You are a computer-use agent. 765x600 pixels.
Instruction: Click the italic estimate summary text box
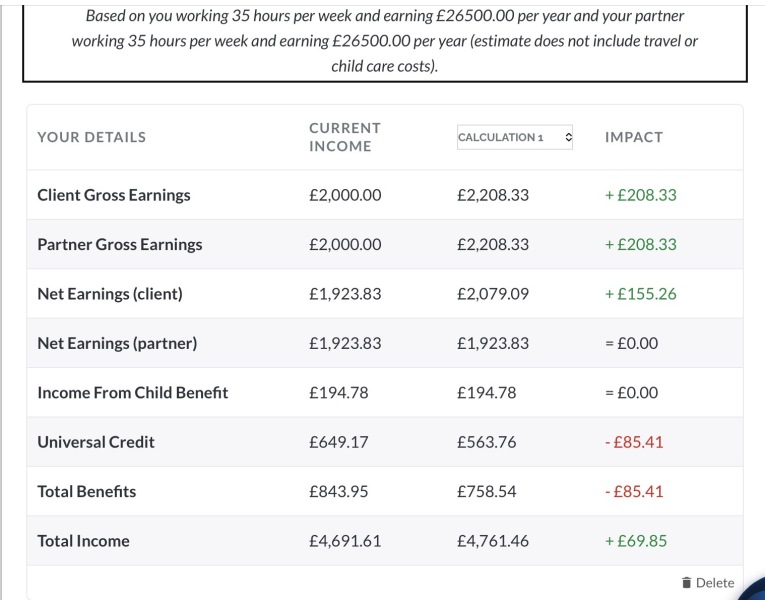tap(385, 41)
